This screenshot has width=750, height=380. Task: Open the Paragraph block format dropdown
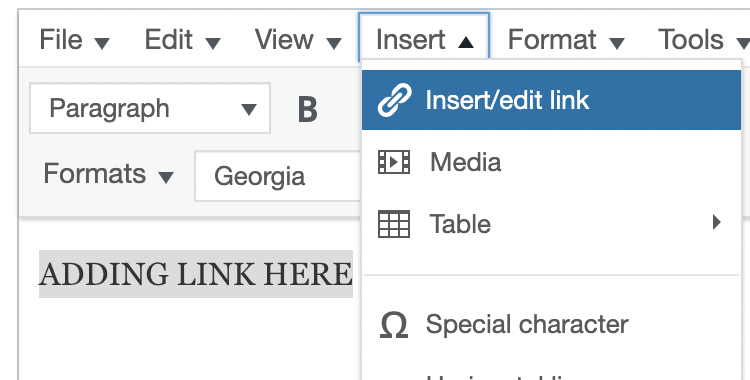(x=150, y=108)
